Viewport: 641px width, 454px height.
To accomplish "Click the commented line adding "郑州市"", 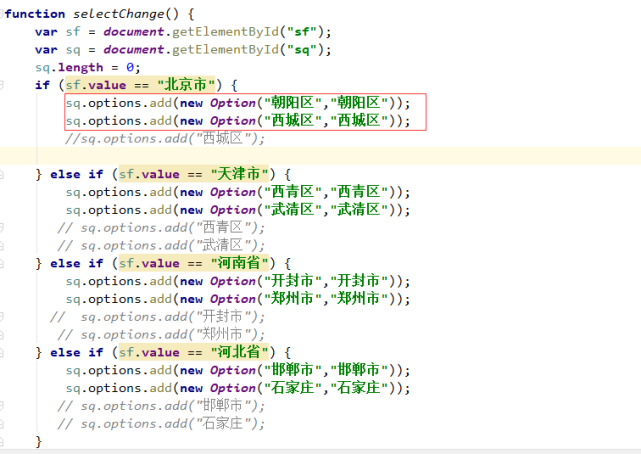I will [161, 335].
